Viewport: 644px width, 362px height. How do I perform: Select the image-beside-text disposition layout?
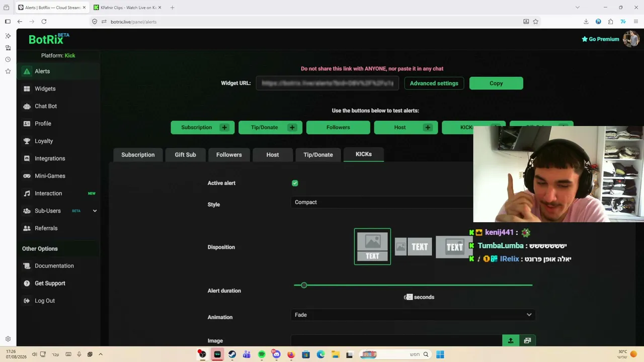413,247
